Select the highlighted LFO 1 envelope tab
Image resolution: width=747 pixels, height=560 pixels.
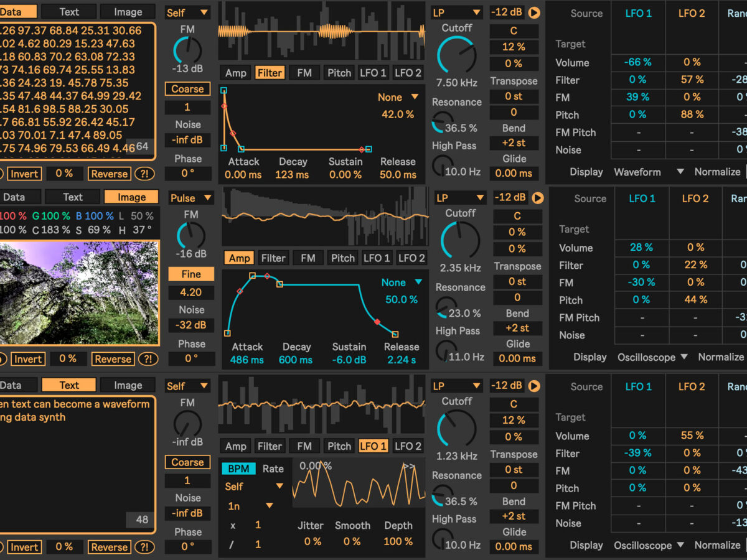[x=373, y=446]
